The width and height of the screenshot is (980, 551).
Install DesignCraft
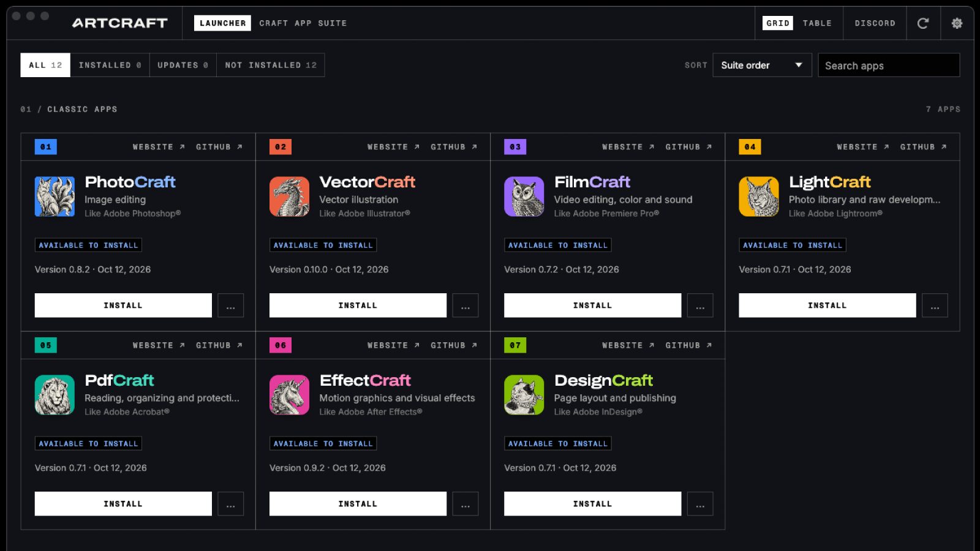pyautogui.click(x=592, y=504)
